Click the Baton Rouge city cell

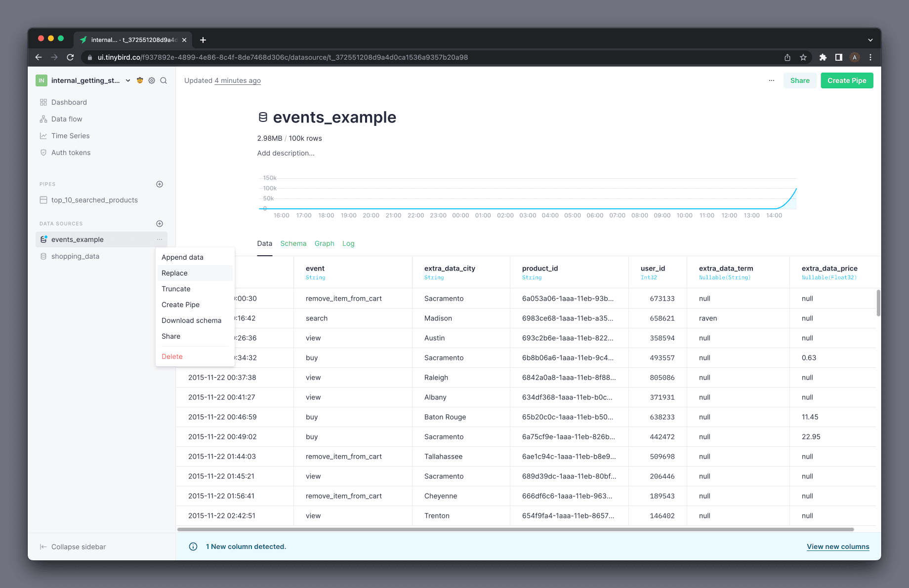(461, 417)
